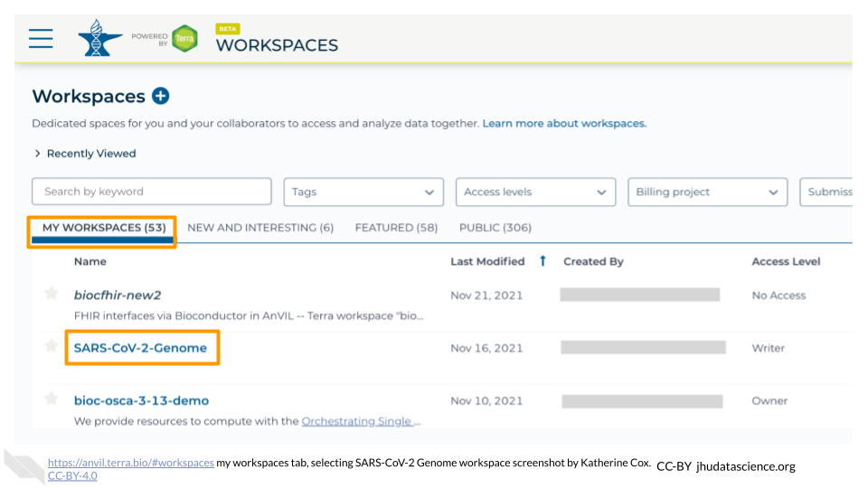Sort by the Name column header
This screenshot has height=488, width=868.
90,261
